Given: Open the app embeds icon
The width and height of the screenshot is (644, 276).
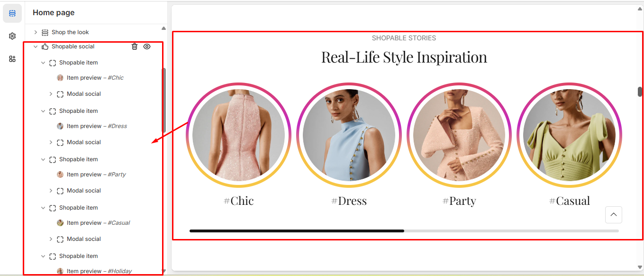Looking at the screenshot, I should point(12,59).
